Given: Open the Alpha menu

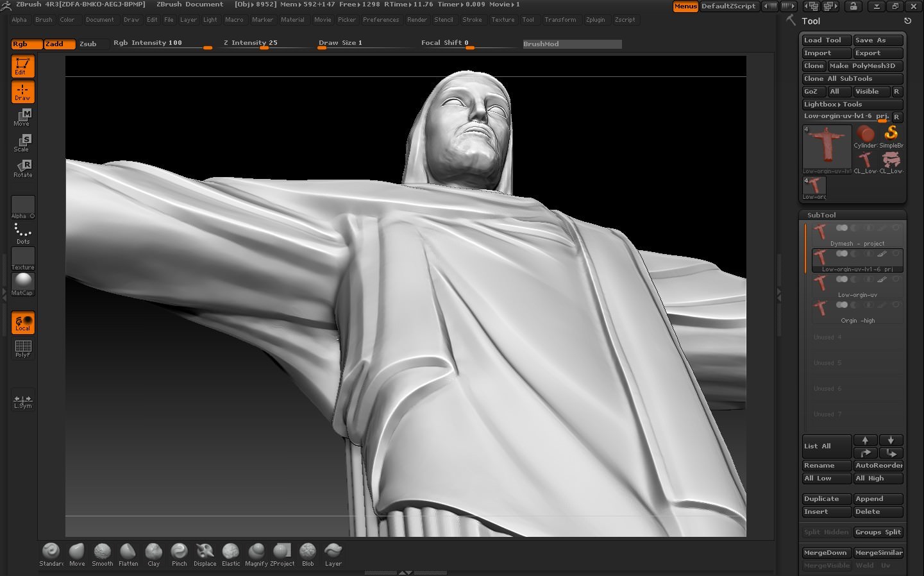Looking at the screenshot, I should (x=19, y=20).
